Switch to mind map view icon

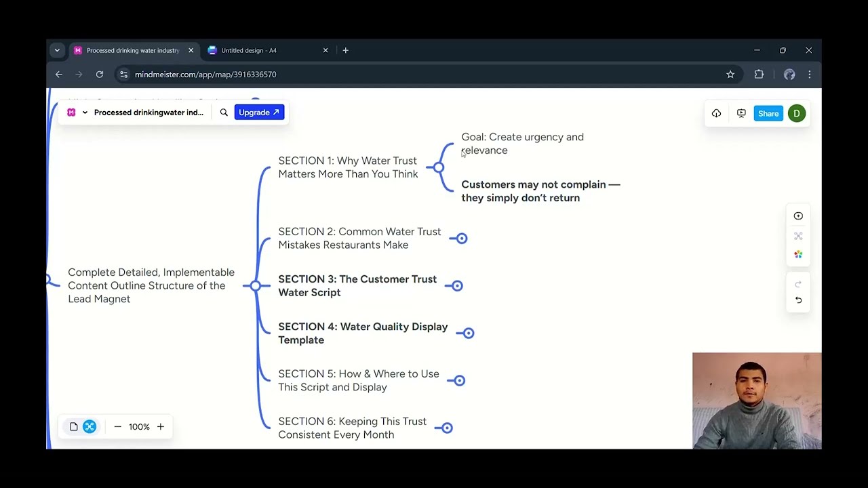coord(90,426)
